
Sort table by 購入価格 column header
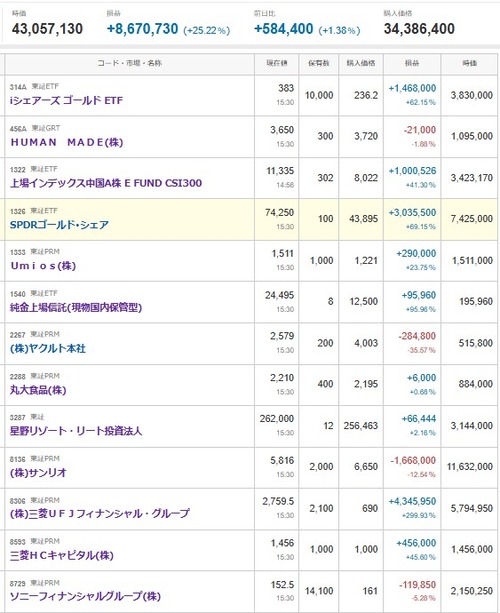tap(361, 63)
